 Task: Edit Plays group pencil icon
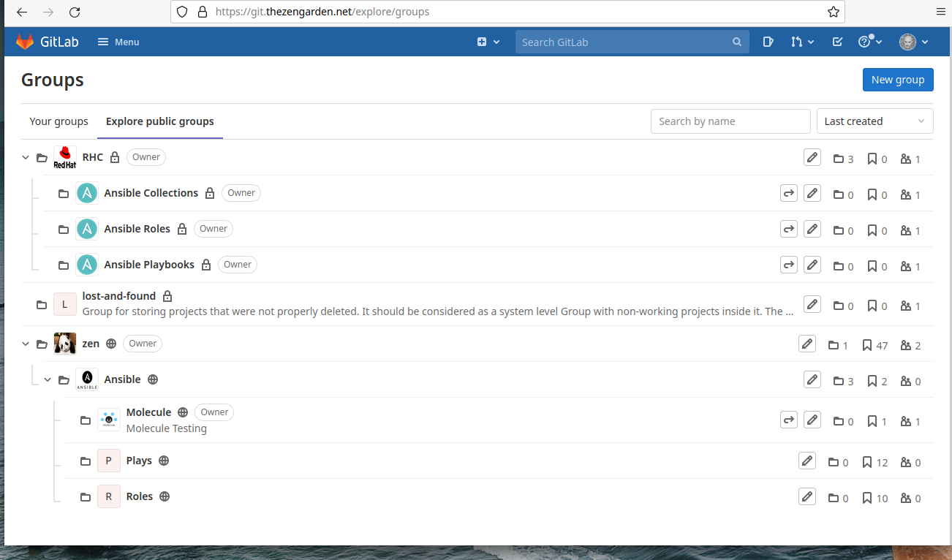(807, 461)
